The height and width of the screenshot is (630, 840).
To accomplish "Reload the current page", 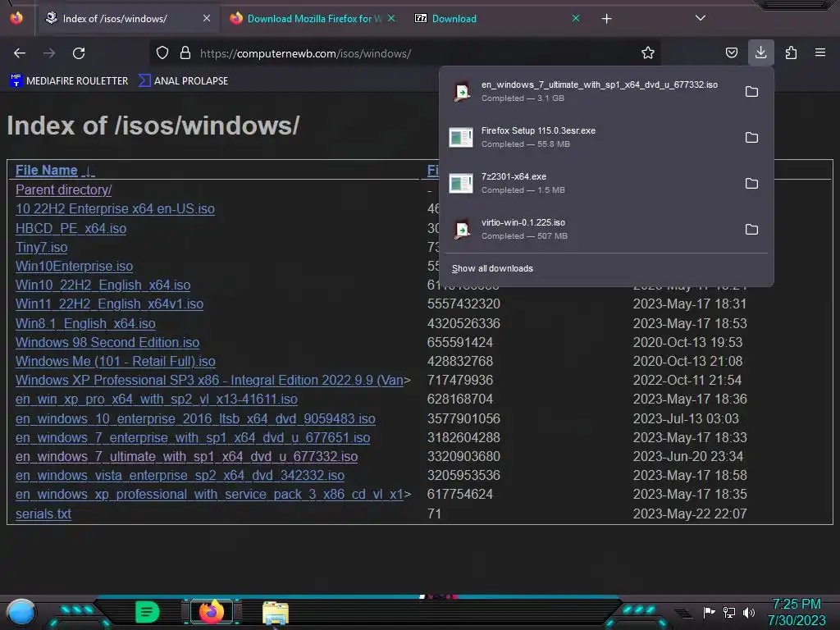I will (x=79, y=53).
